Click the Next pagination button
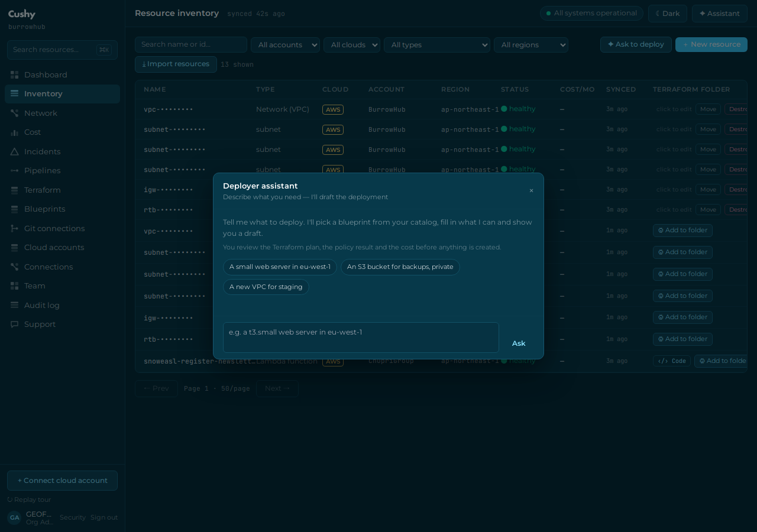Image resolution: width=757 pixels, height=532 pixels. 277,389
